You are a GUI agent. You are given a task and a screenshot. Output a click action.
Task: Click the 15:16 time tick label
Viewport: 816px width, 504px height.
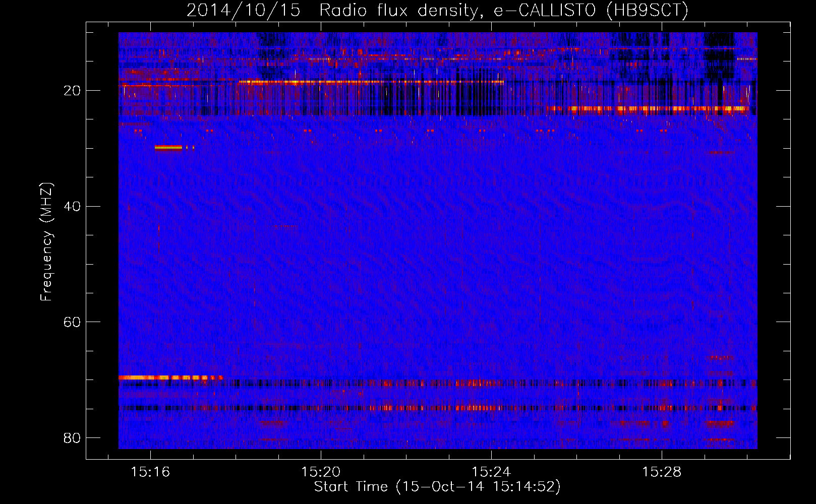pyautogui.click(x=150, y=472)
